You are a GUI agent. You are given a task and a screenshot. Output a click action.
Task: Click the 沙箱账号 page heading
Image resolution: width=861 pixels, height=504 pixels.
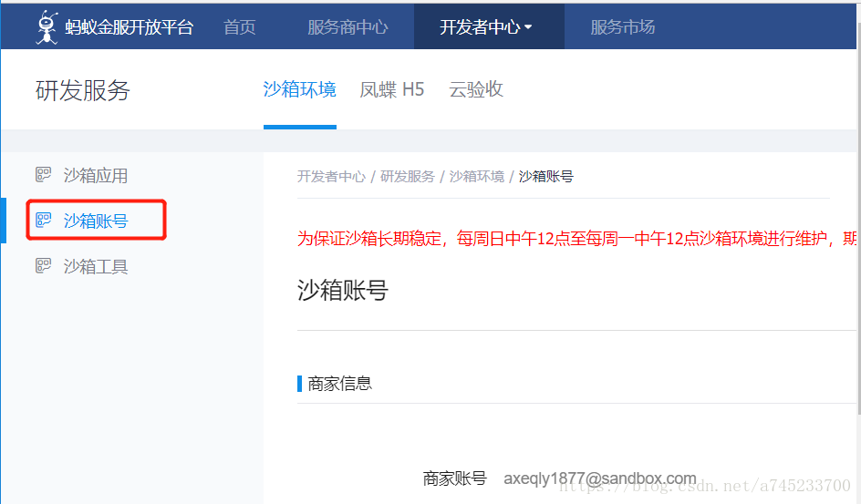point(343,290)
